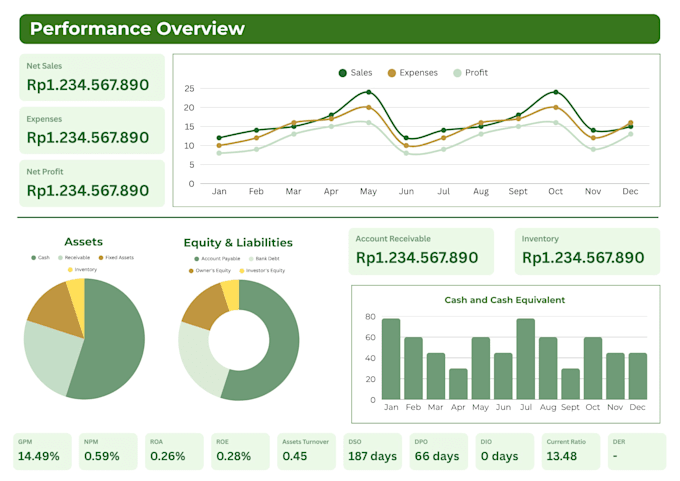Open the Inventory amount card
The height and width of the screenshot is (481, 680).
(587, 252)
